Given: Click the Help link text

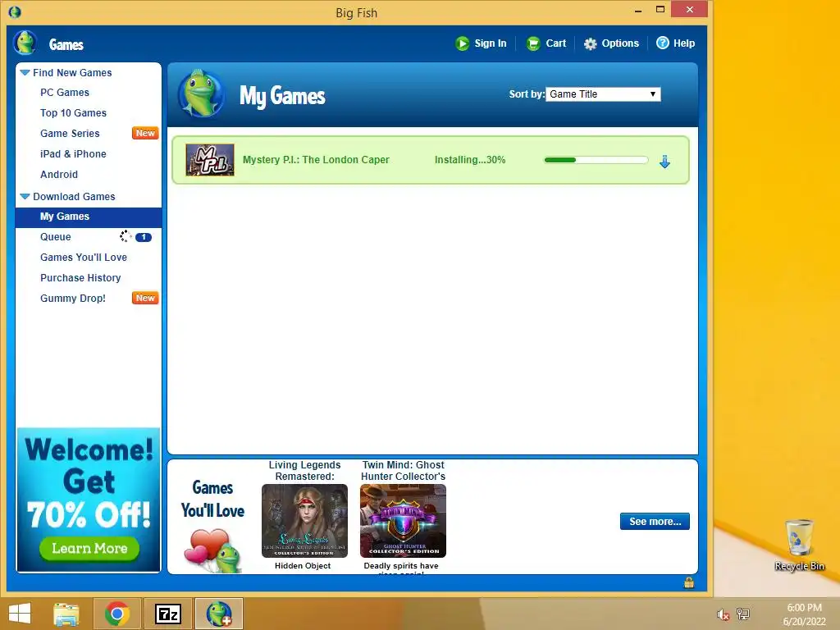Looking at the screenshot, I should 683,43.
